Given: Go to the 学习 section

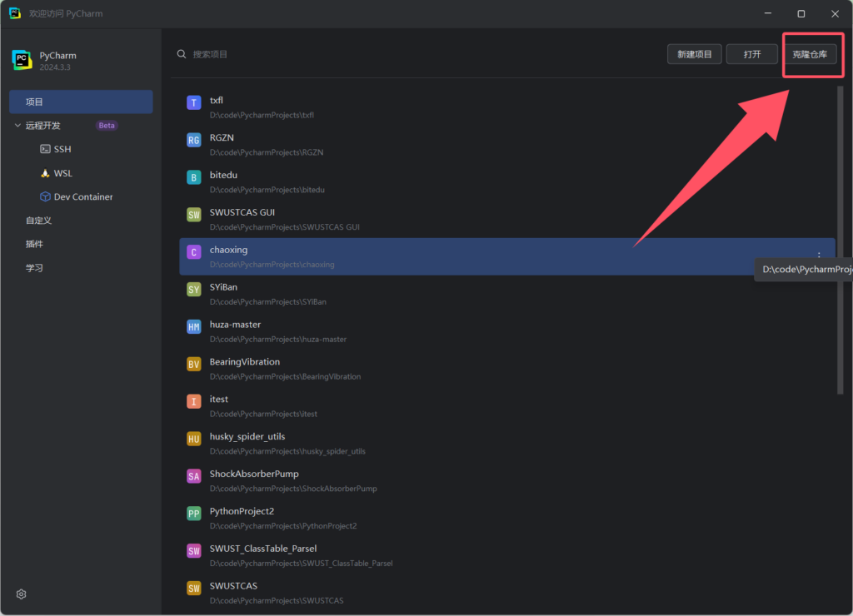Looking at the screenshot, I should [34, 268].
